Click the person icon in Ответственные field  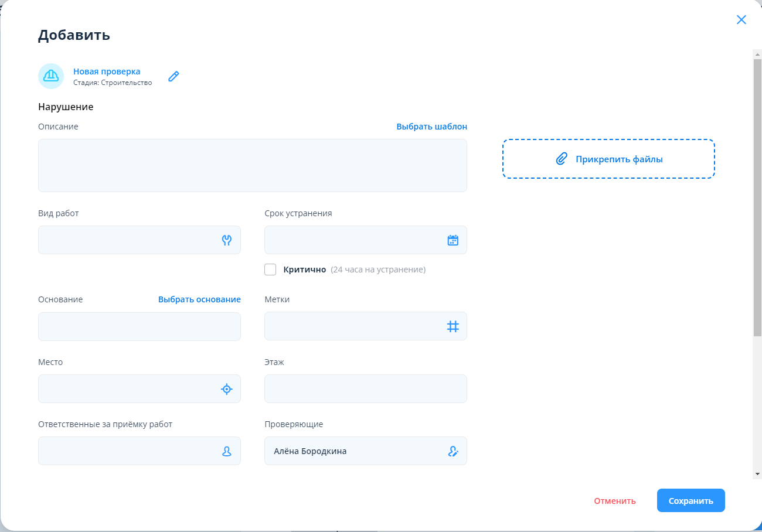click(x=227, y=451)
